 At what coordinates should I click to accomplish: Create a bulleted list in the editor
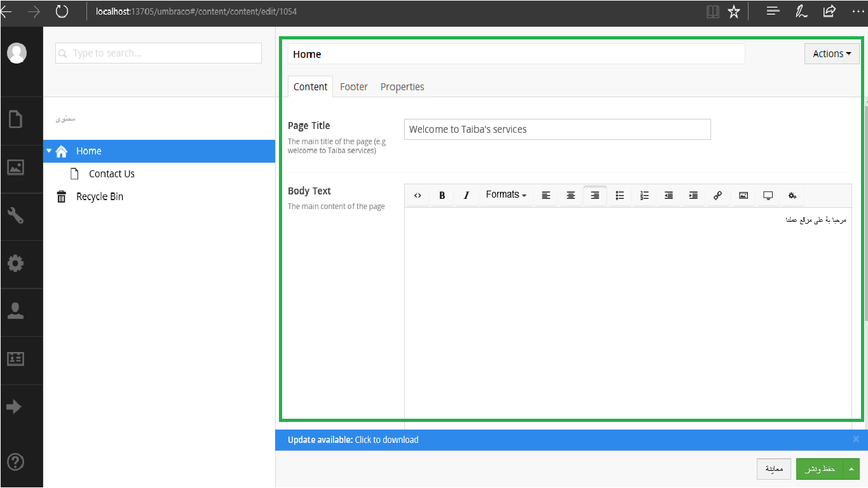pos(620,196)
